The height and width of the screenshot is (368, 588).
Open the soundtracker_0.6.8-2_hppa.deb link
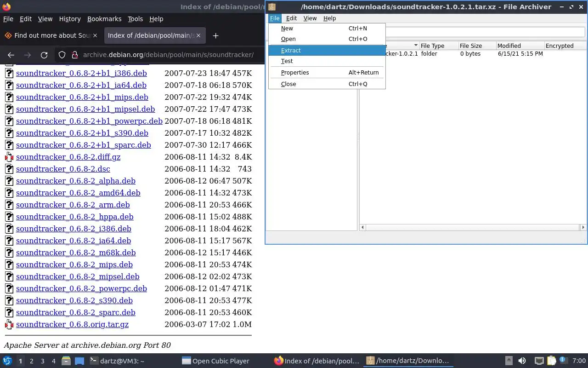tap(75, 217)
